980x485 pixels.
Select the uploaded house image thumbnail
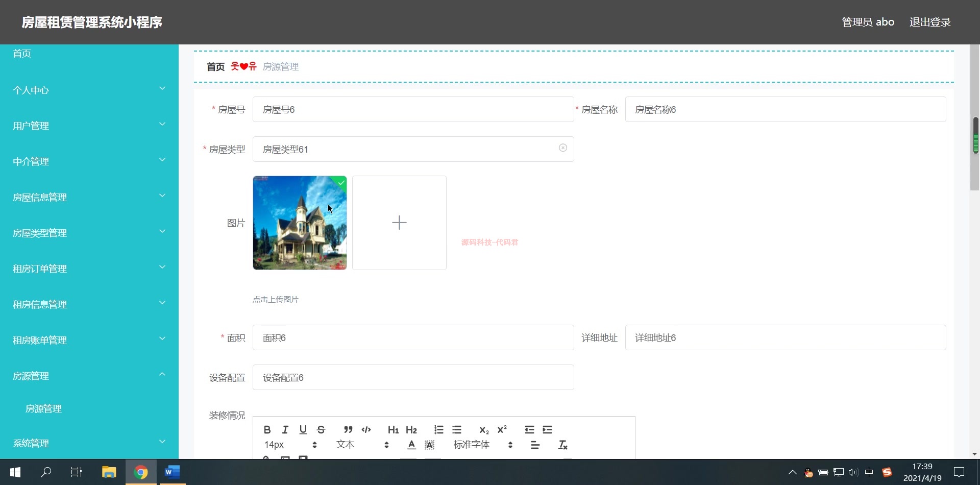(x=300, y=223)
